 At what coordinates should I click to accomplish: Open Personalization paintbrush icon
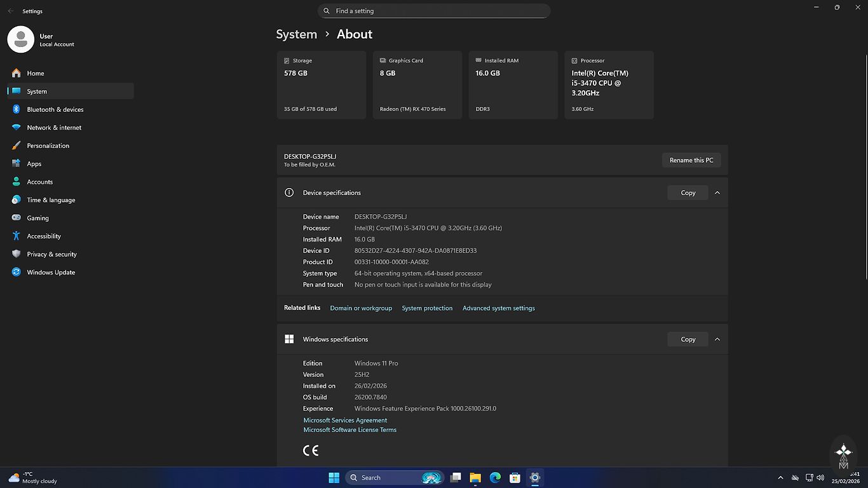coord(17,146)
